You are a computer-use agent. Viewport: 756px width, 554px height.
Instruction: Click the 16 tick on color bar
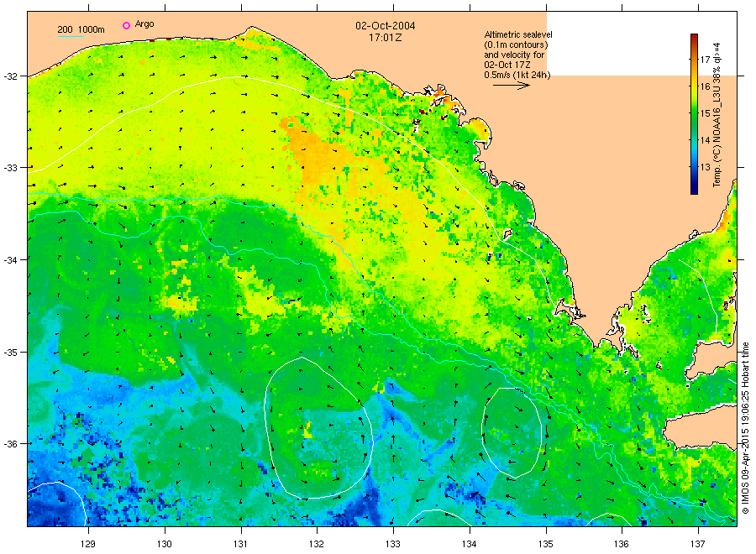[706, 86]
